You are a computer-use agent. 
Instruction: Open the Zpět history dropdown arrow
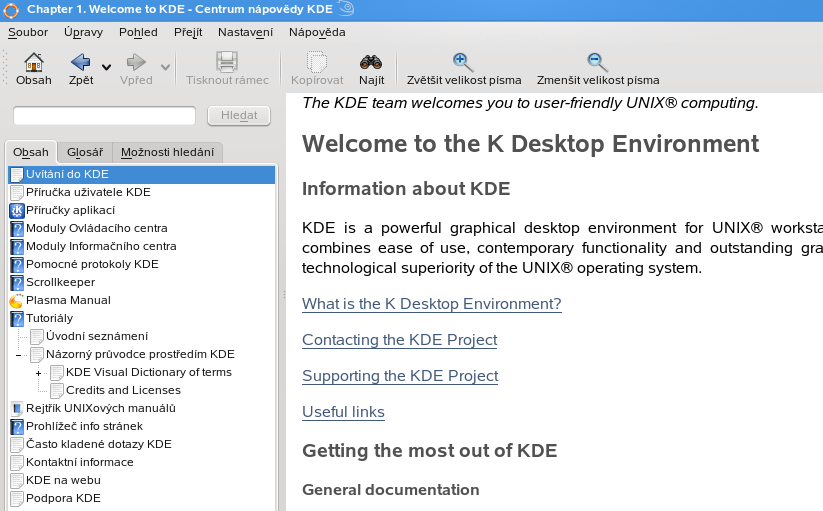coord(106,68)
